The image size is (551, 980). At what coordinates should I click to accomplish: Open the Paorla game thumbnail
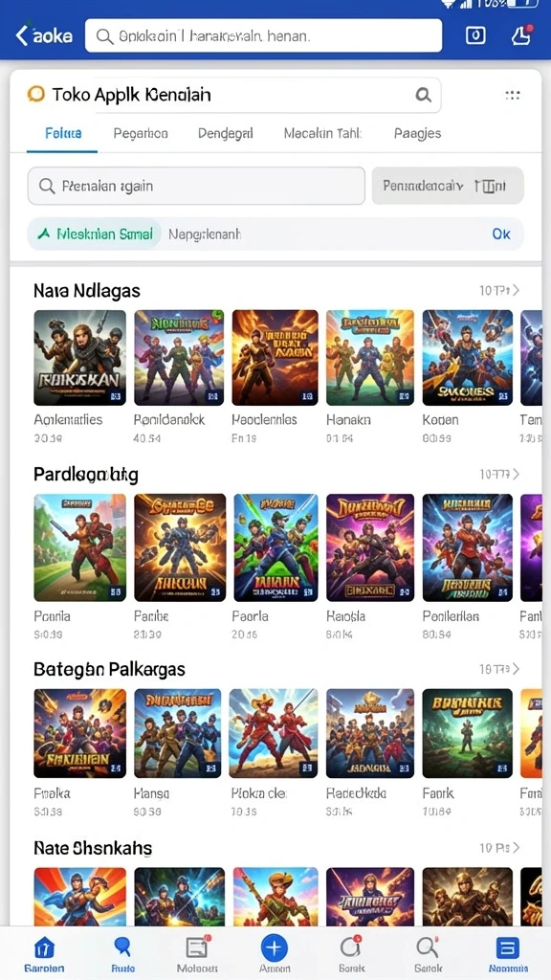276,547
